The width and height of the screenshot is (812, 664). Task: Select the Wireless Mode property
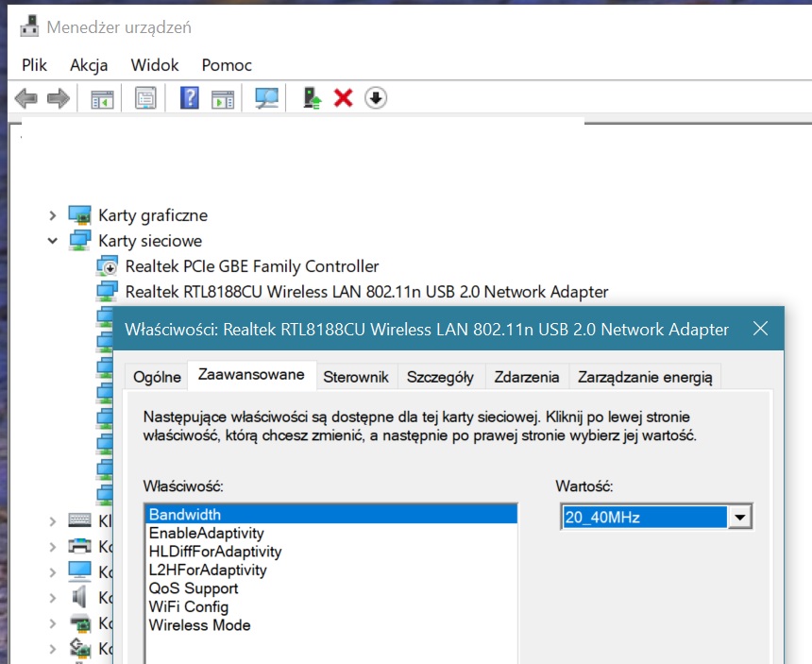coord(331,624)
